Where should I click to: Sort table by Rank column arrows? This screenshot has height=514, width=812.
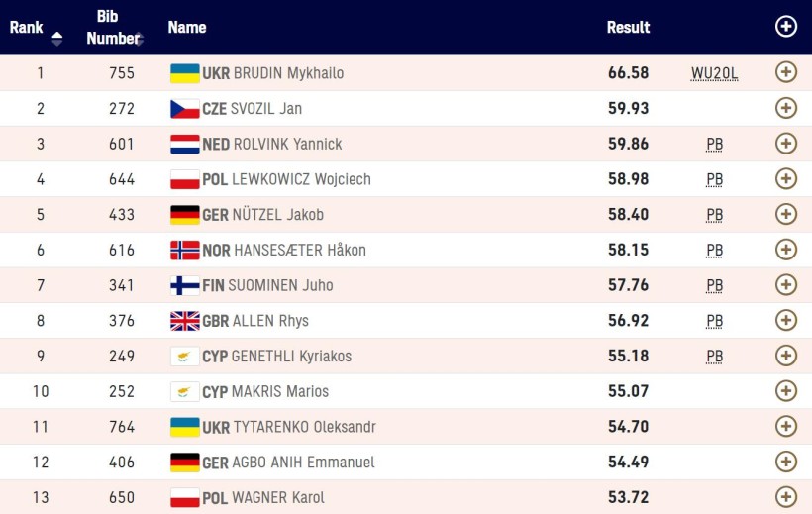click(x=57, y=39)
